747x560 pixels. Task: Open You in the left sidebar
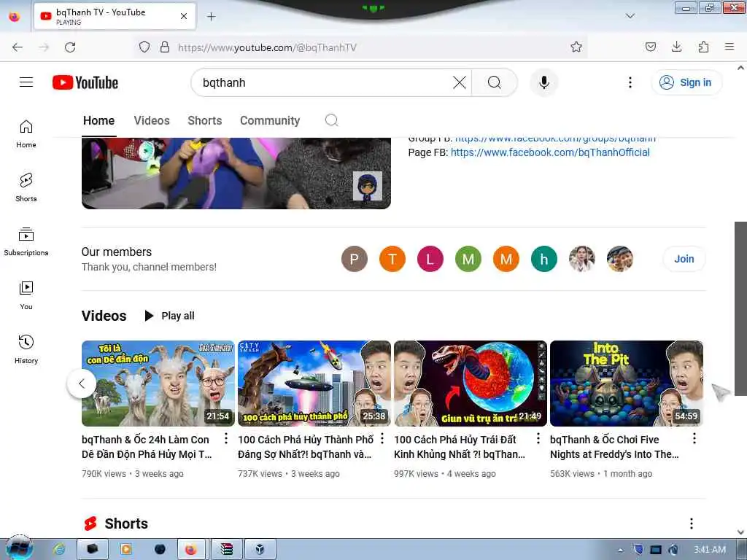(26, 296)
